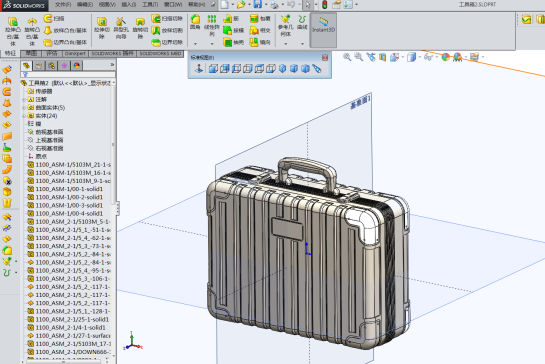Switch to the 草图 (Sketch) tab

pos(31,54)
